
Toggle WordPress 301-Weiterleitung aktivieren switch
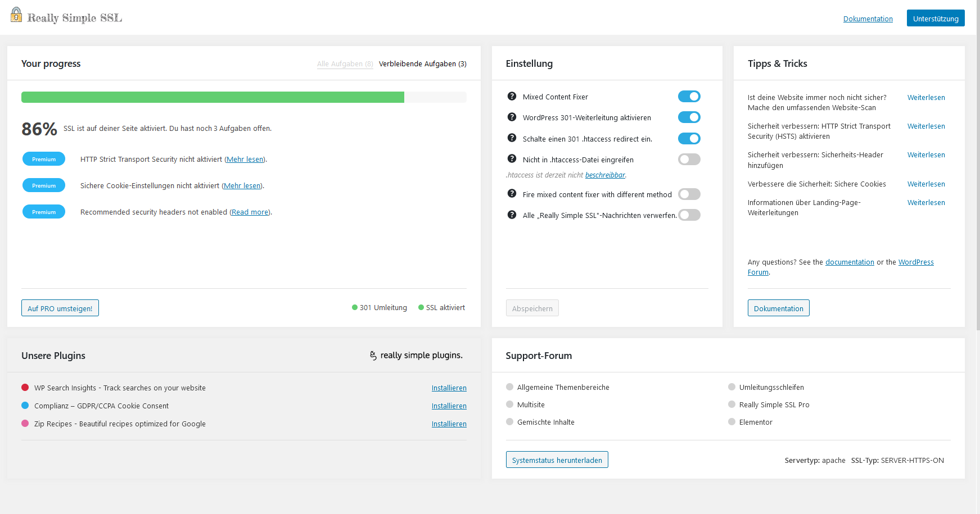tap(689, 117)
